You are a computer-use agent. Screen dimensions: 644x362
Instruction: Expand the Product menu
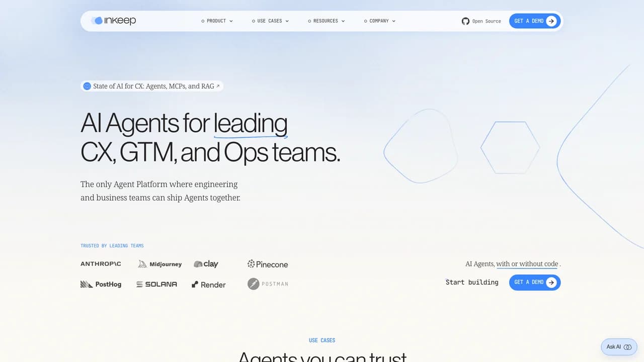pyautogui.click(x=217, y=21)
